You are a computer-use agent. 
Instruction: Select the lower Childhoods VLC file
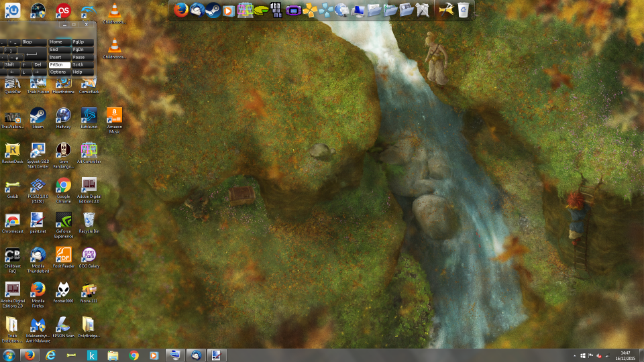114,48
